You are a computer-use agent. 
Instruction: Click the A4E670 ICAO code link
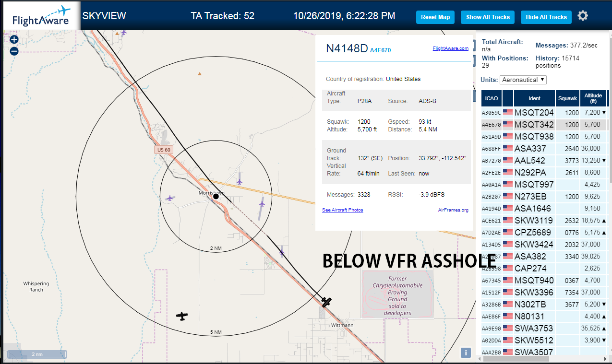point(380,50)
